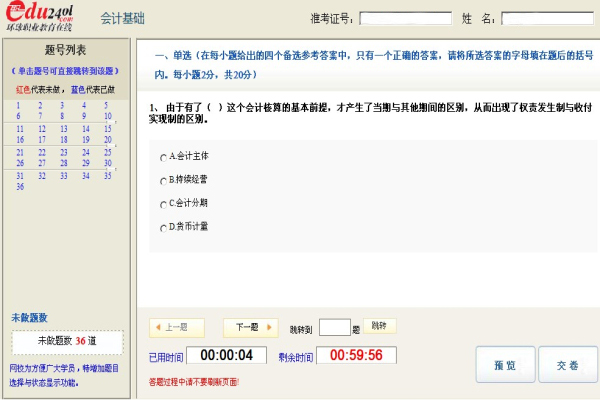Open question 10 from the question list
The width and height of the screenshot is (600, 400).
coord(108,116)
